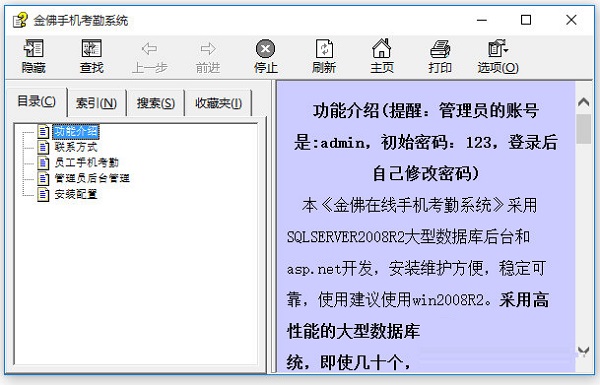Click the content pane scrollbar thumb
Screen dimensions: 600x385
tap(584, 129)
